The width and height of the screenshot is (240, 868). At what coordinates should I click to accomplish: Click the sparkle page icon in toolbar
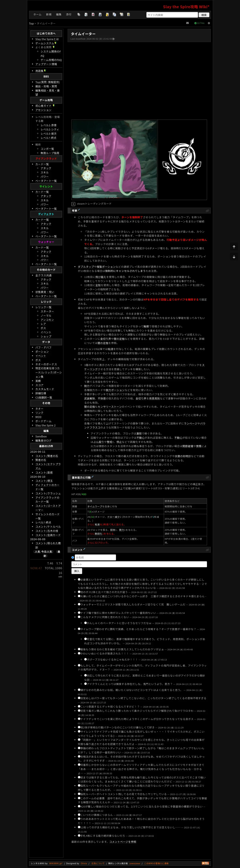[x=121, y=14]
